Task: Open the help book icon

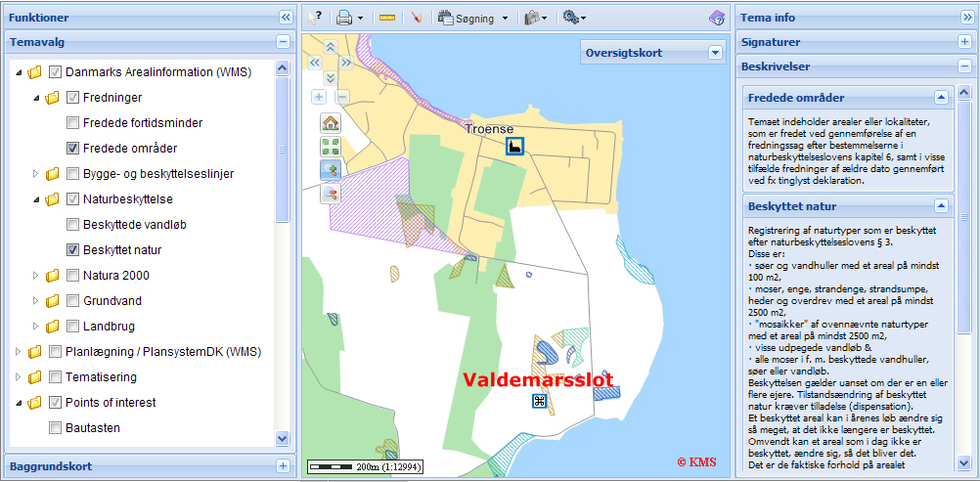Action: 717,19
